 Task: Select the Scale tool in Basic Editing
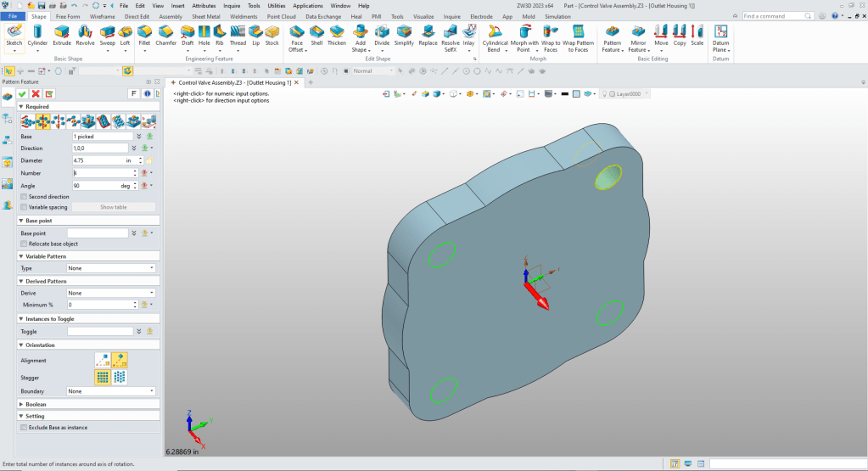697,34
